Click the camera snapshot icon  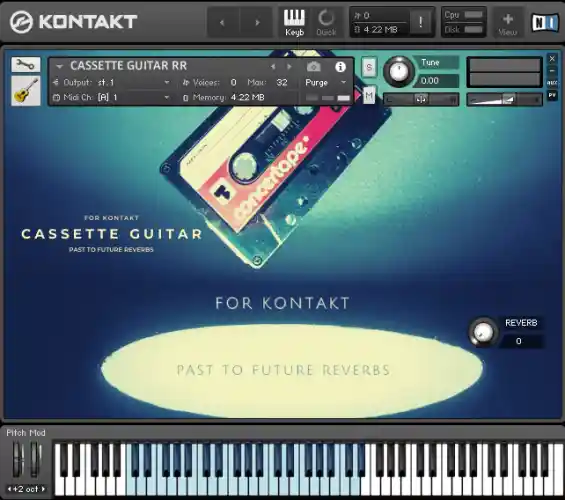[x=313, y=67]
